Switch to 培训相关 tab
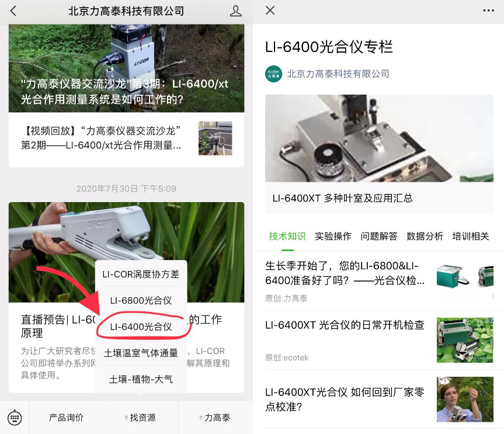Image resolution: width=504 pixels, height=434 pixels. click(471, 237)
